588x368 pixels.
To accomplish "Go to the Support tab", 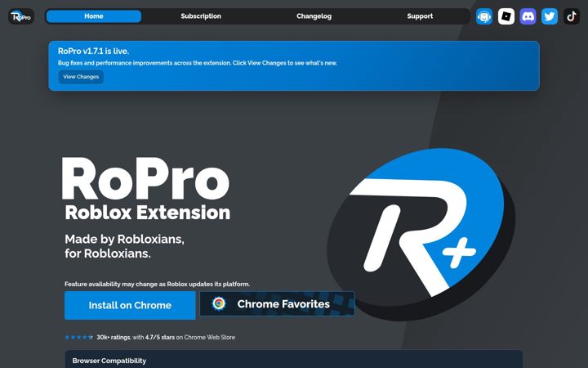I will click(420, 16).
